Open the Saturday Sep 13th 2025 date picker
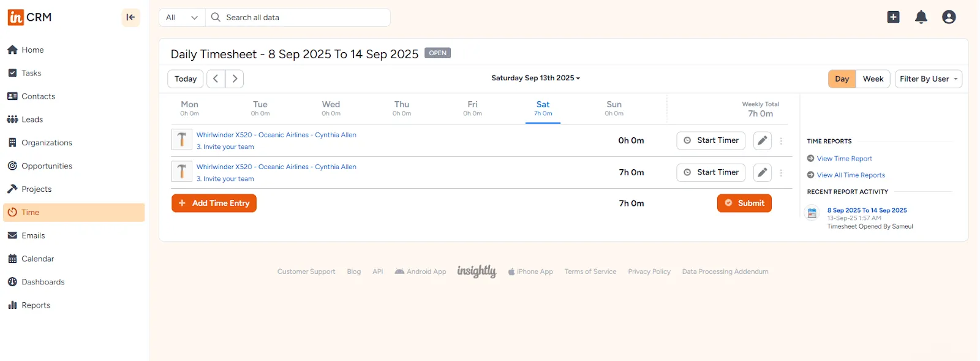This screenshot has width=980, height=361. [x=535, y=78]
